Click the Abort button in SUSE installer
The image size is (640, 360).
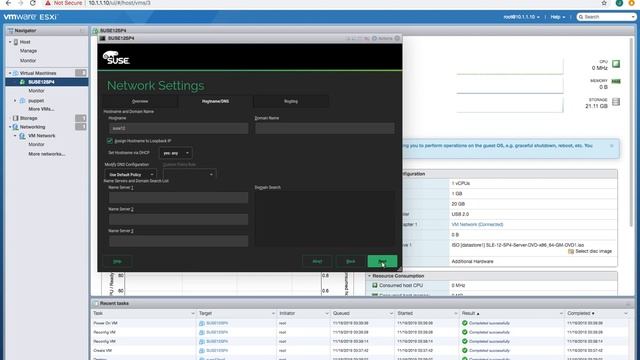tap(317, 261)
